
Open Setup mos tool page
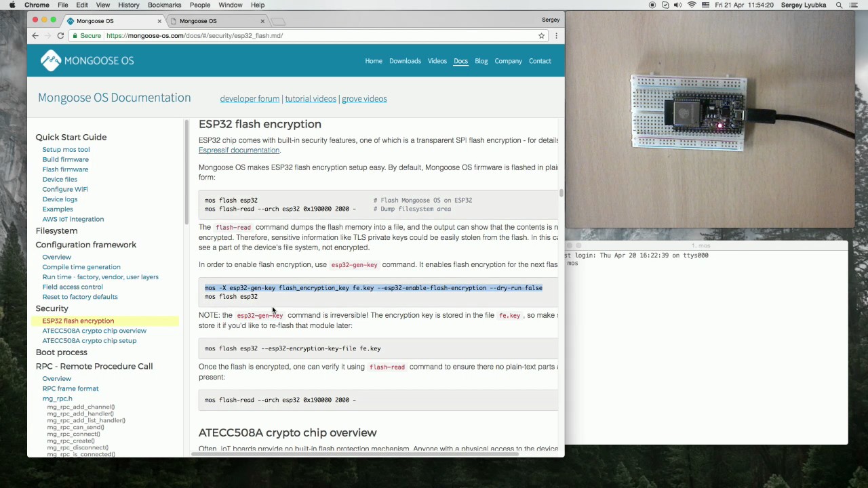pos(66,150)
